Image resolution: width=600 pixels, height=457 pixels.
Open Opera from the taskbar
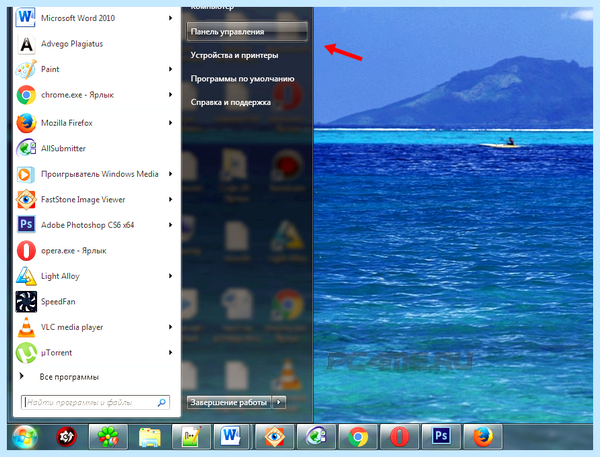click(x=399, y=437)
